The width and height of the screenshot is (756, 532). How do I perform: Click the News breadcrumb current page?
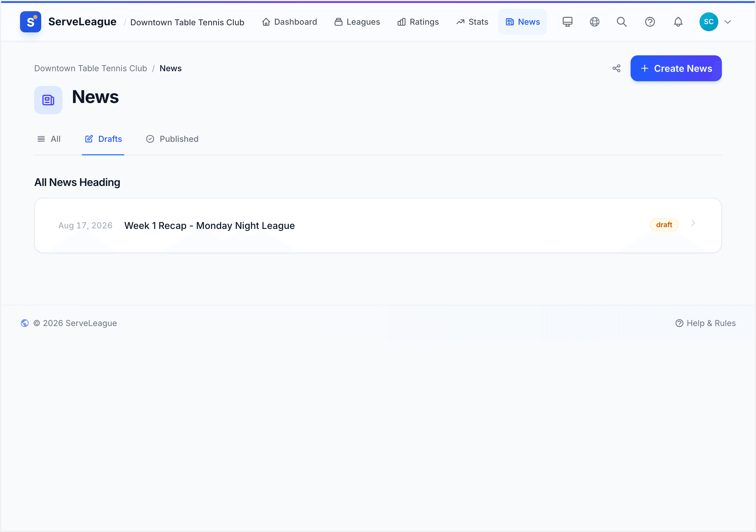click(x=170, y=68)
